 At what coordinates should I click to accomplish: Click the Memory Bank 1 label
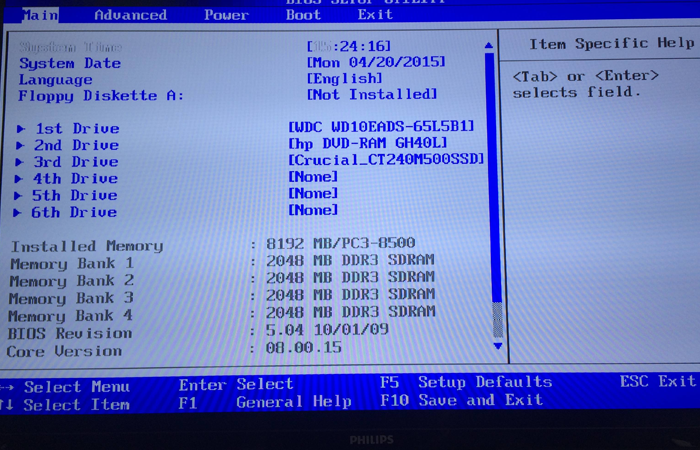72,264
